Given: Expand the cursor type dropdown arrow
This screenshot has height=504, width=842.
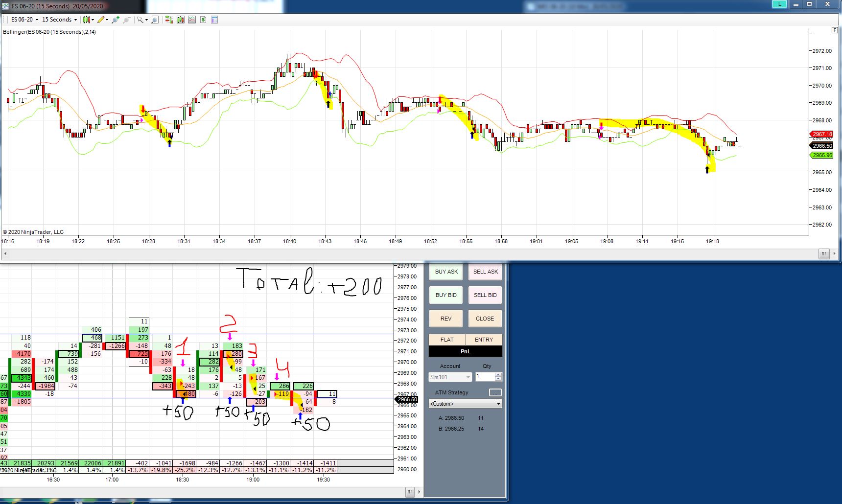Looking at the screenshot, I should point(146,20).
